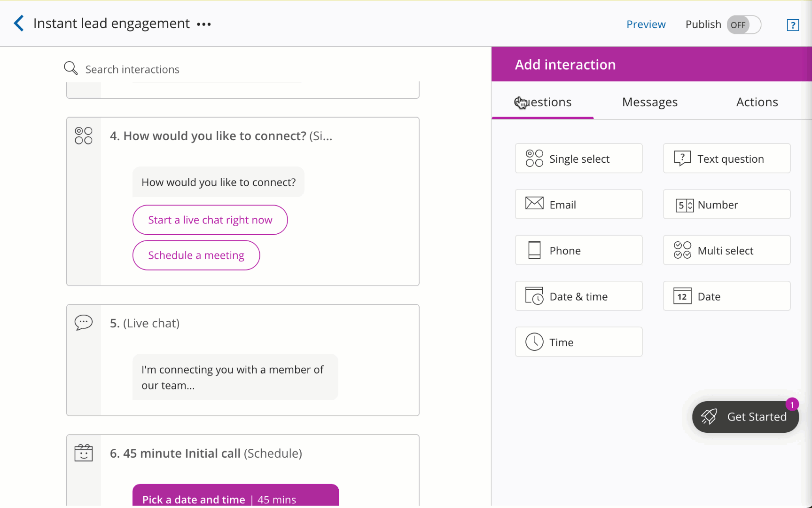
Task: Click the Multi select checkmarks icon
Action: click(682, 250)
